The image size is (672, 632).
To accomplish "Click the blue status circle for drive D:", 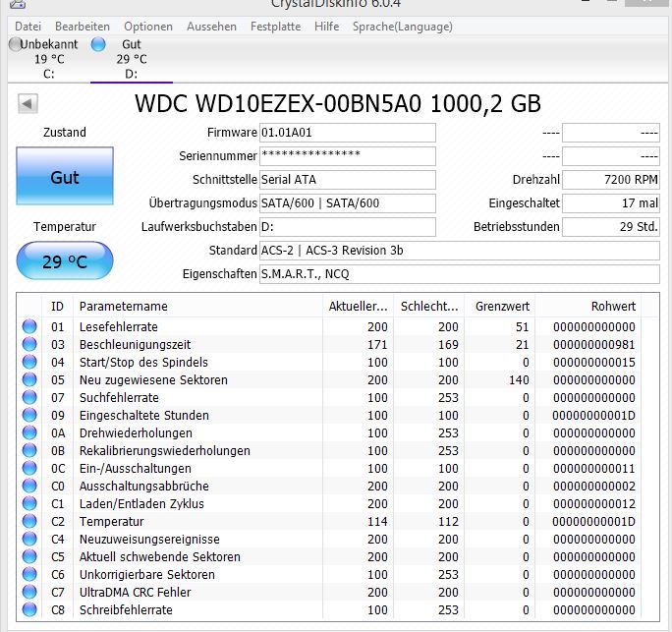I will (x=98, y=43).
